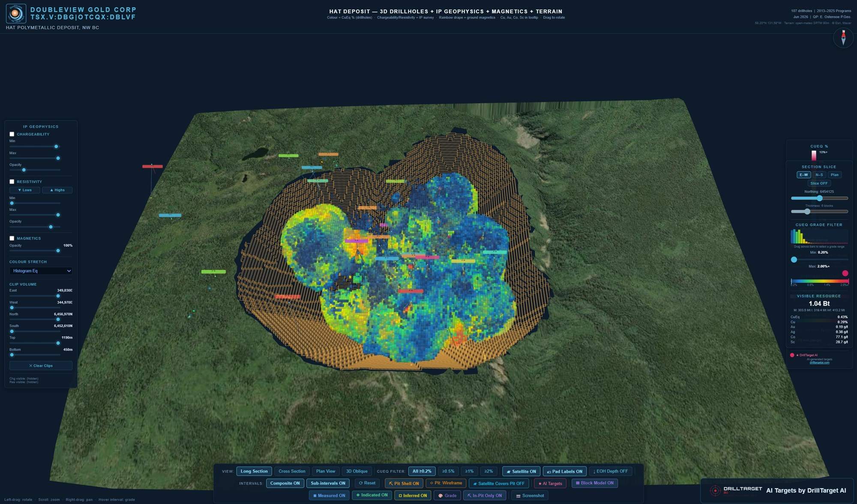Click the Thickness blocks slider
The height and width of the screenshot is (504, 857).
pos(819,212)
